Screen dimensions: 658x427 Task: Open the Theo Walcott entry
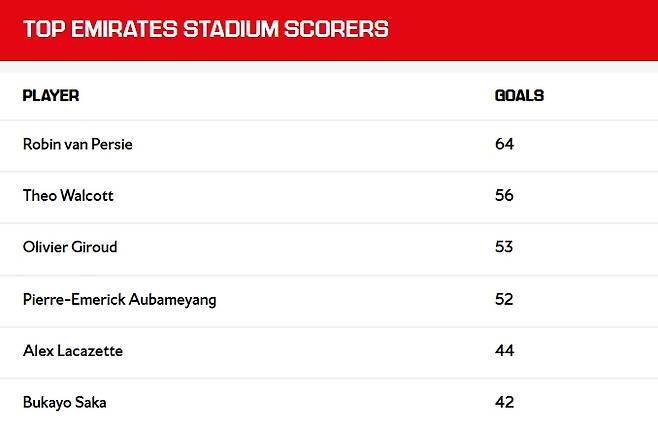pos(68,196)
